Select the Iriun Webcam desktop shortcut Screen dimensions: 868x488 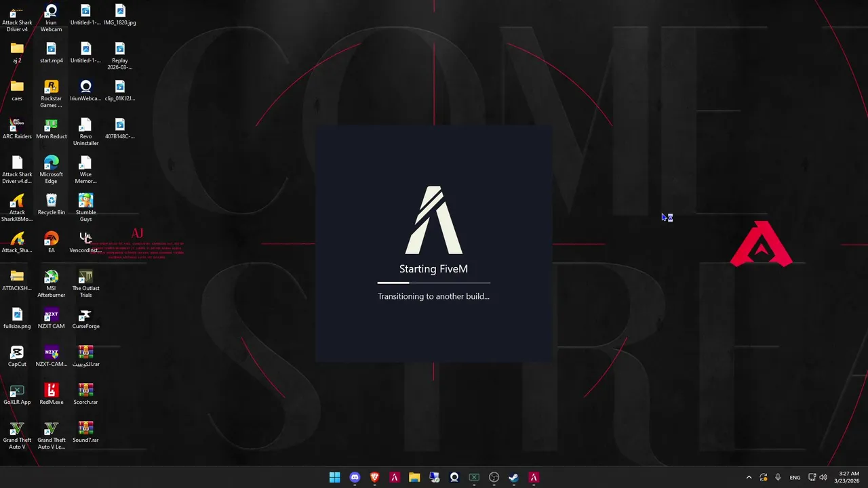pyautogui.click(x=51, y=18)
